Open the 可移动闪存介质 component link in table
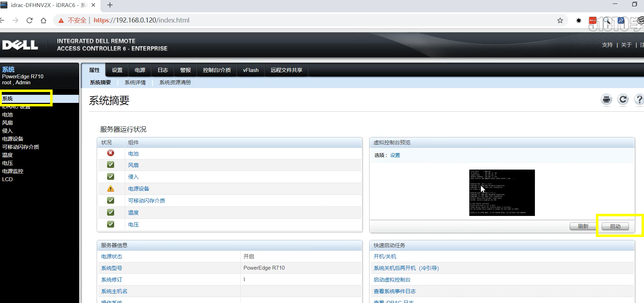 click(147, 201)
